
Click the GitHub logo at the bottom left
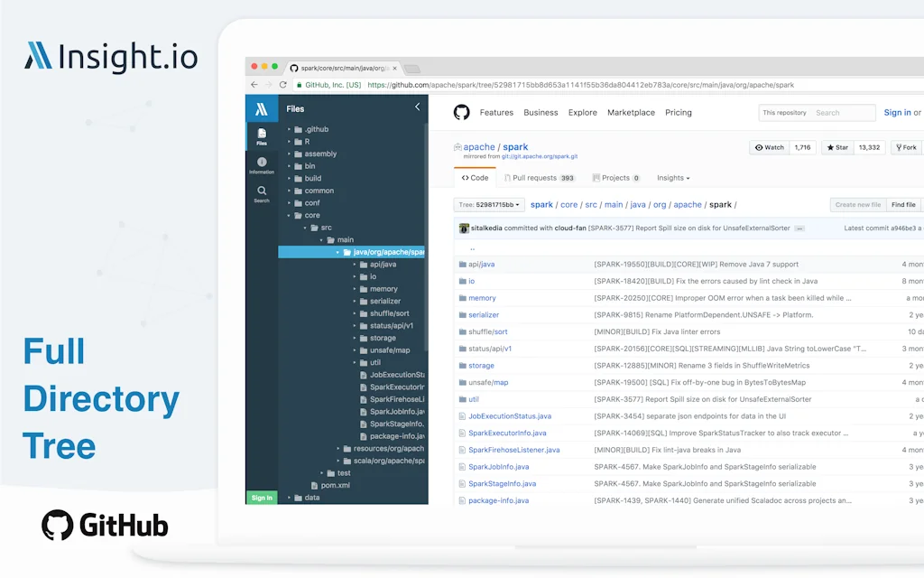click(104, 524)
